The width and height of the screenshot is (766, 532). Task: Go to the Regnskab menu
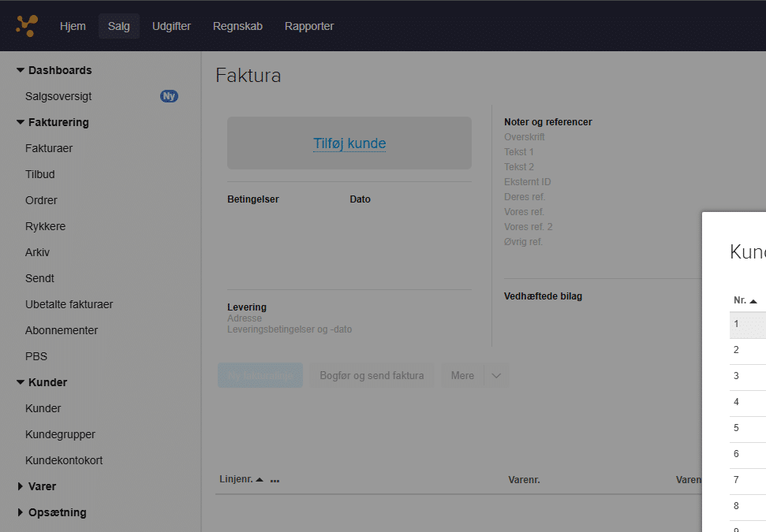[237, 26]
